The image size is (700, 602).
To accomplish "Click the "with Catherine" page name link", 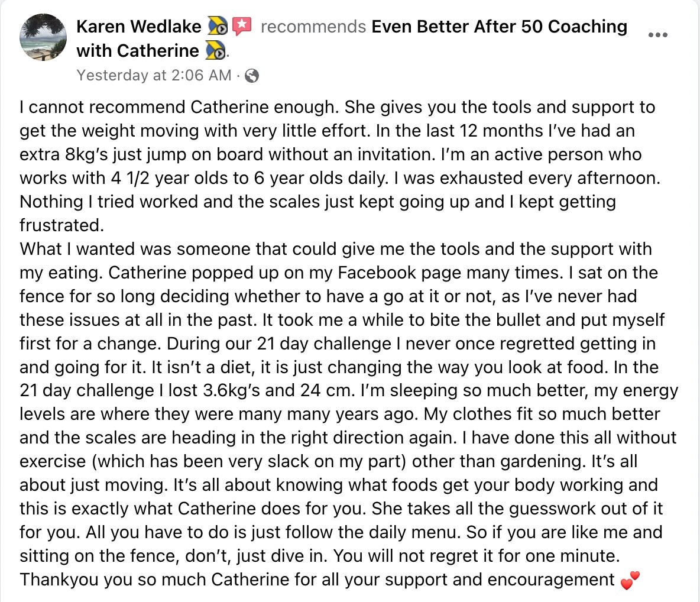I will click(138, 51).
